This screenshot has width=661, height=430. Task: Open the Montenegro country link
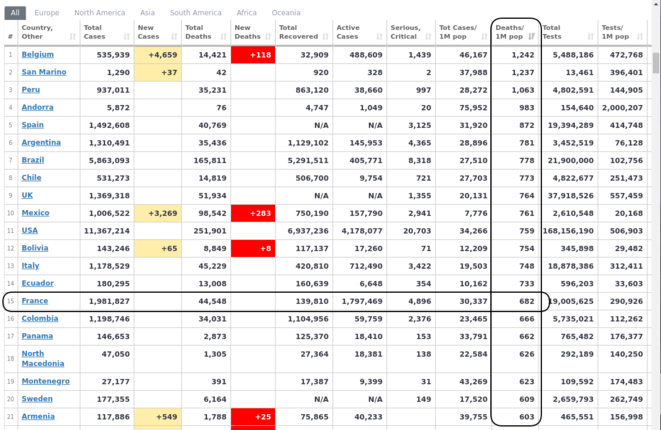46,381
